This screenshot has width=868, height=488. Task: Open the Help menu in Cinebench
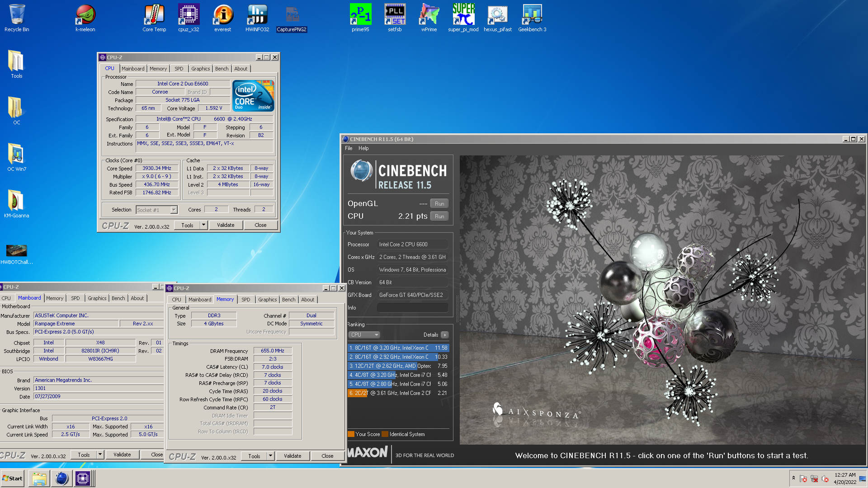pos(363,148)
